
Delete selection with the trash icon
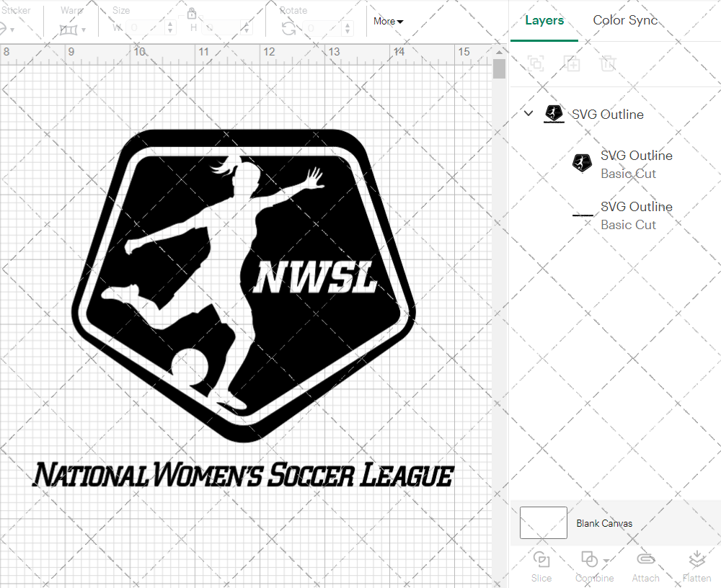(608, 63)
